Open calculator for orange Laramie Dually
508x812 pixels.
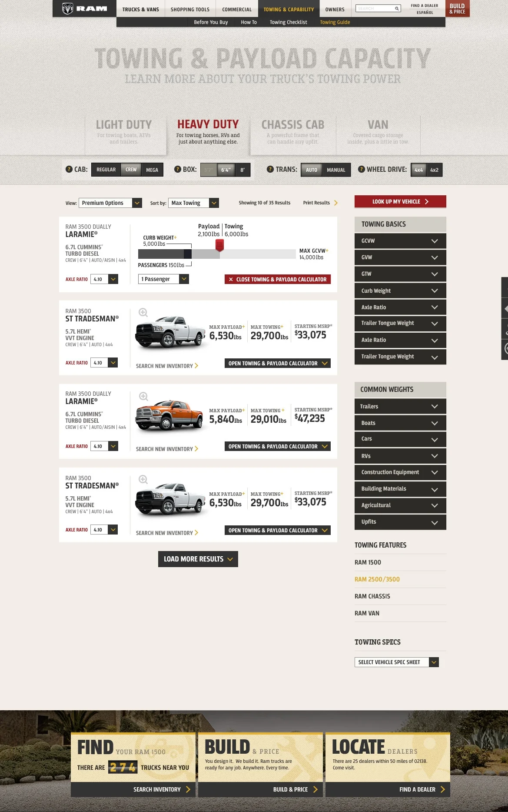(278, 446)
